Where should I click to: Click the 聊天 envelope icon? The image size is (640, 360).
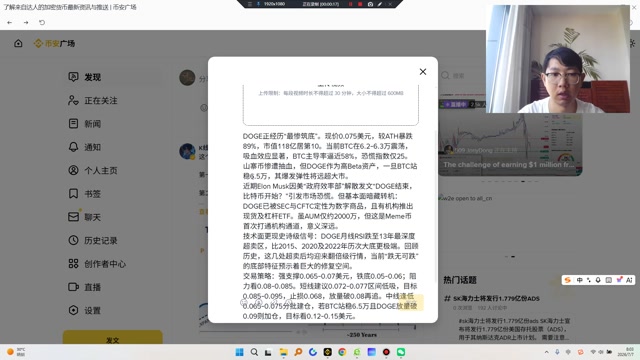tap(73, 217)
